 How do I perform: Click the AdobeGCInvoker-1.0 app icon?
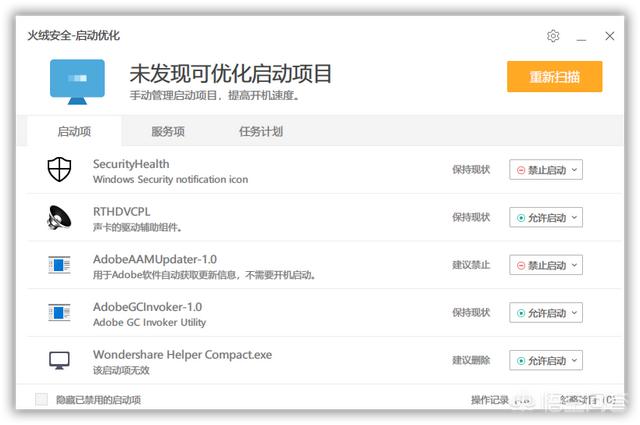coord(59,312)
